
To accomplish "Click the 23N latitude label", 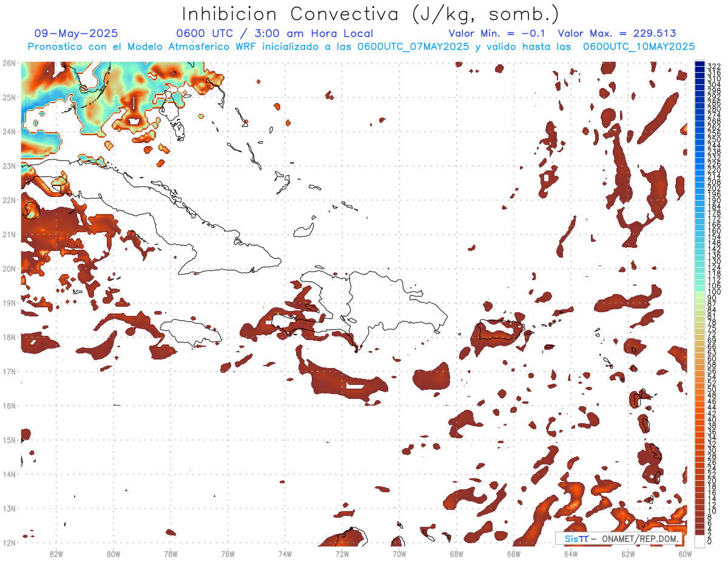I will pyautogui.click(x=9, y=166).
